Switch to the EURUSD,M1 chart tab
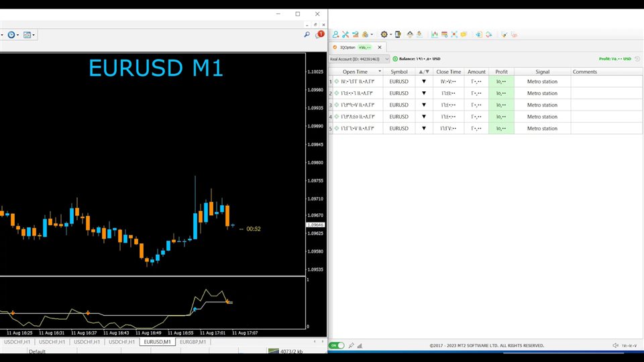The image size is (644, 362). pos(157,342)
